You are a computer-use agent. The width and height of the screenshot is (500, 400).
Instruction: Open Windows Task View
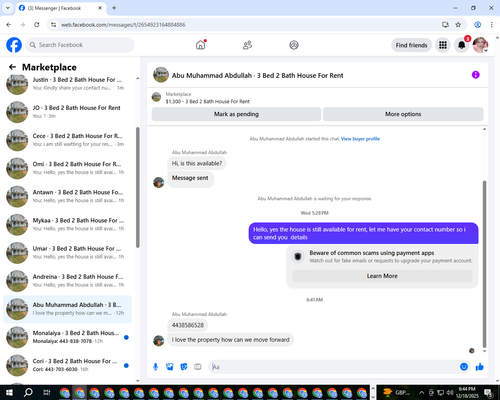(x=47, y=393)
